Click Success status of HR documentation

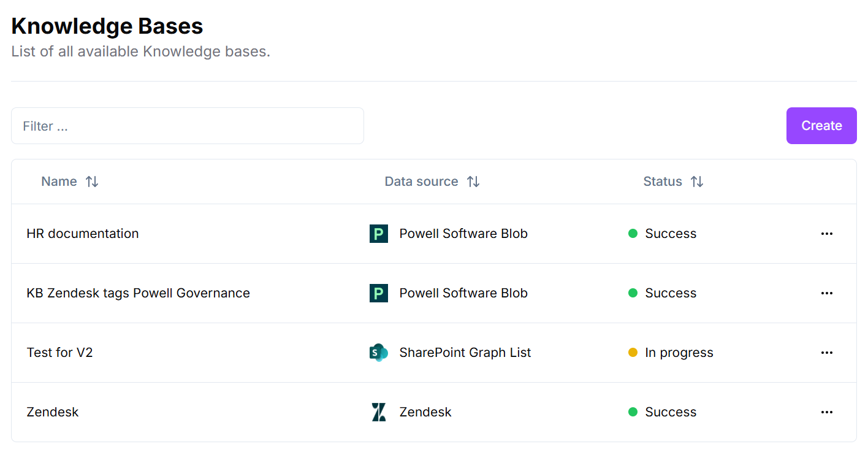tap(671, 234)
